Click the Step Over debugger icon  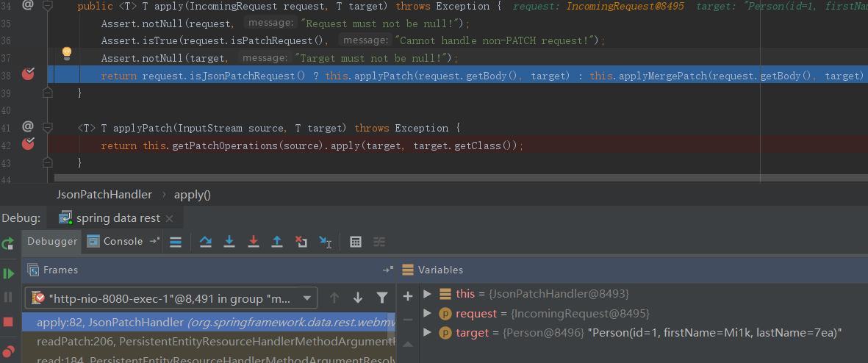point(205,241)
